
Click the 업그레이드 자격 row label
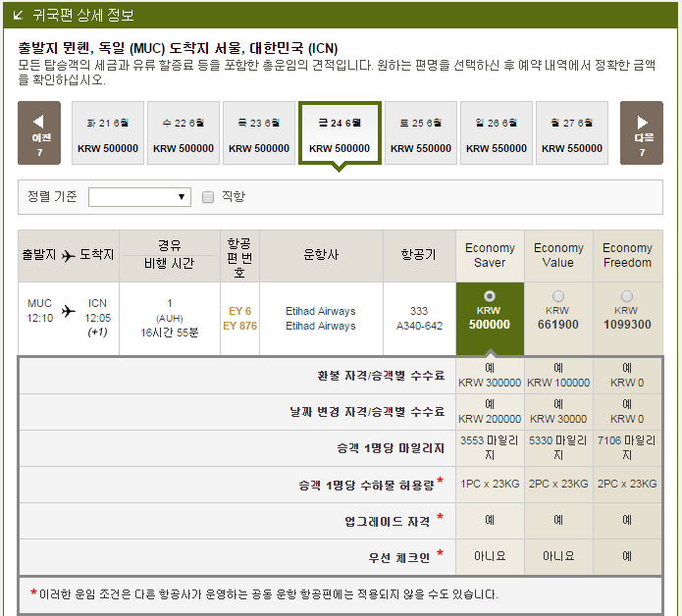(x=387, y=521)
